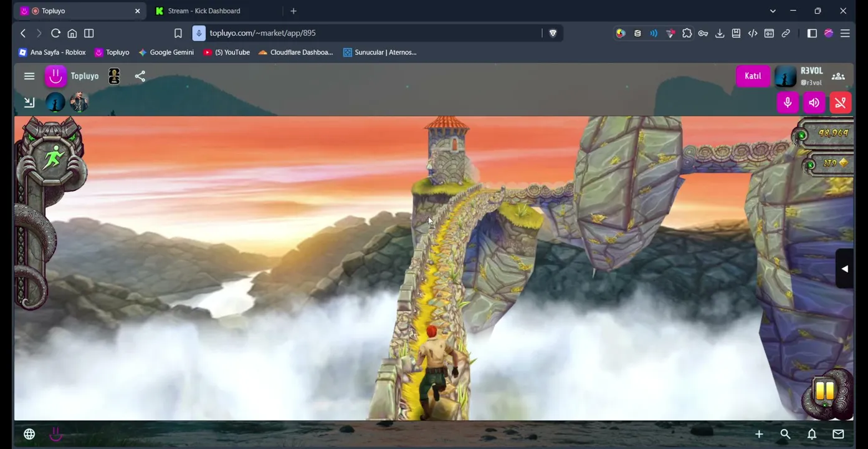The image size is (868, 449).
Task: Open the Sunucular | Aternos bookmark
Action: (380, 52)
